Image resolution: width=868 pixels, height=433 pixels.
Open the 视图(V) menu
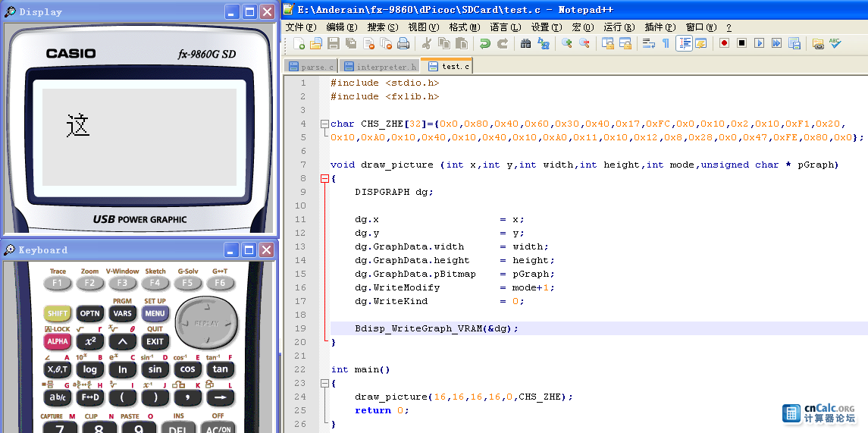tap(424, 27)
